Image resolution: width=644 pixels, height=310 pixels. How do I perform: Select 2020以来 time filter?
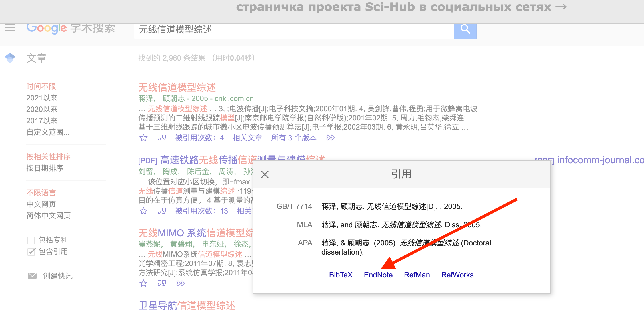pos(42,109)
